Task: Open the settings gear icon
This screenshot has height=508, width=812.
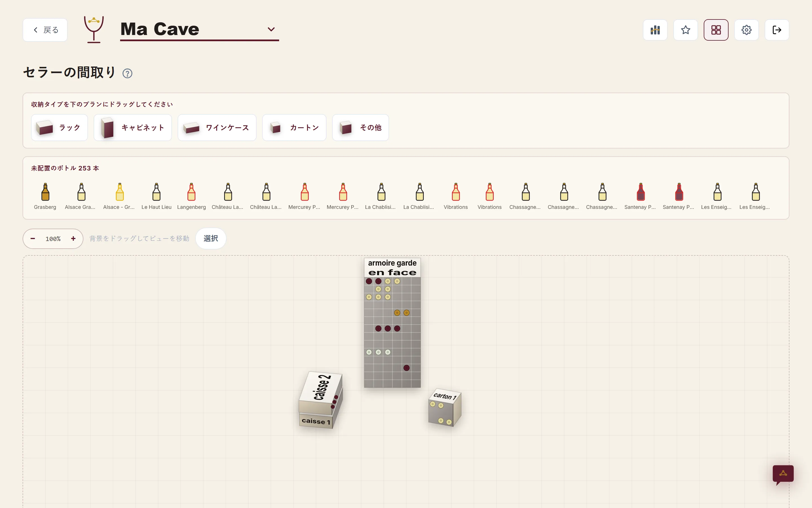Action: pyautogui.click(x=747, y=30)
